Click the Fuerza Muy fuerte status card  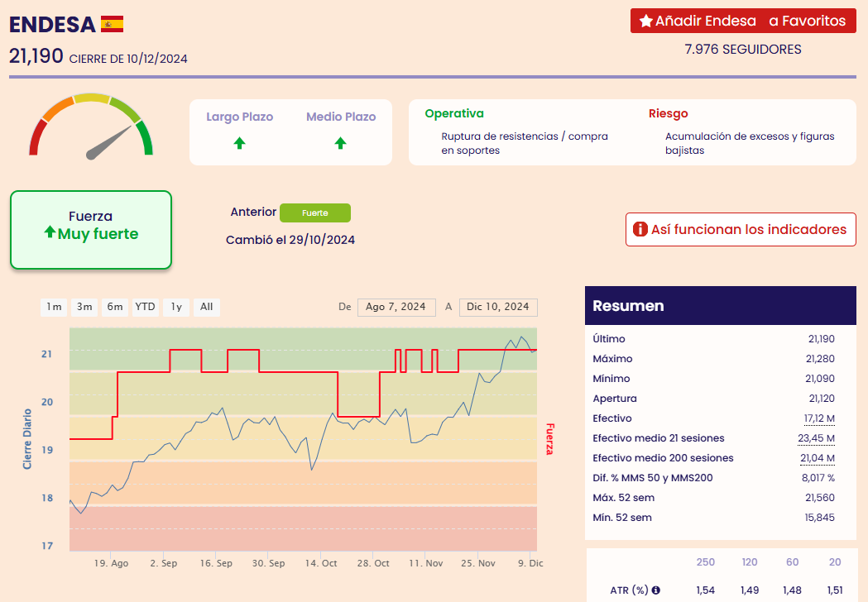pos(91,229)
